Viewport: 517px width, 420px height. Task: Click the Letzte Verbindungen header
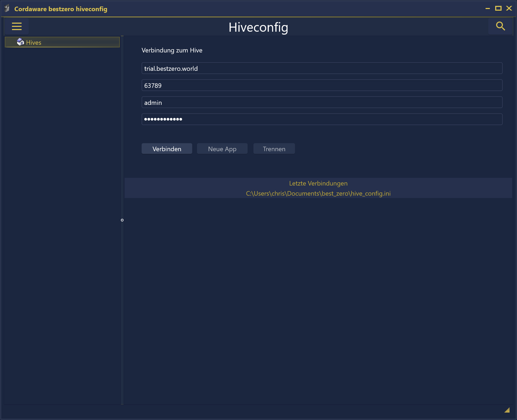click(318, 183)
